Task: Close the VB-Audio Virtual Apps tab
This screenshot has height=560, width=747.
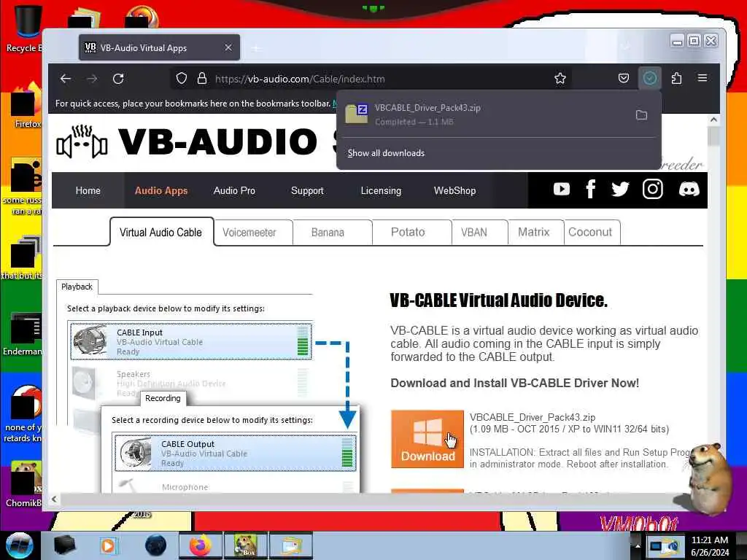Action: click(x=228, y=47)
